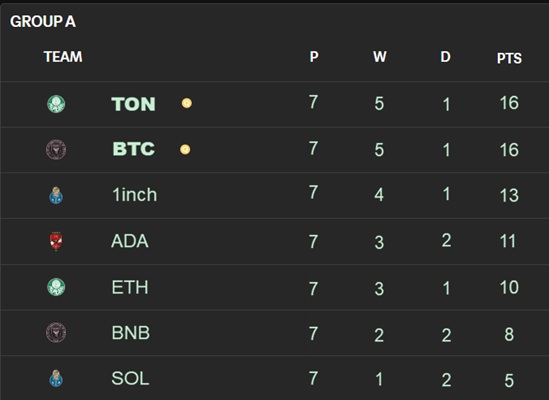Click the SOL team name
The height and width of the screenshot is (400, 549).
click(130, 378)
